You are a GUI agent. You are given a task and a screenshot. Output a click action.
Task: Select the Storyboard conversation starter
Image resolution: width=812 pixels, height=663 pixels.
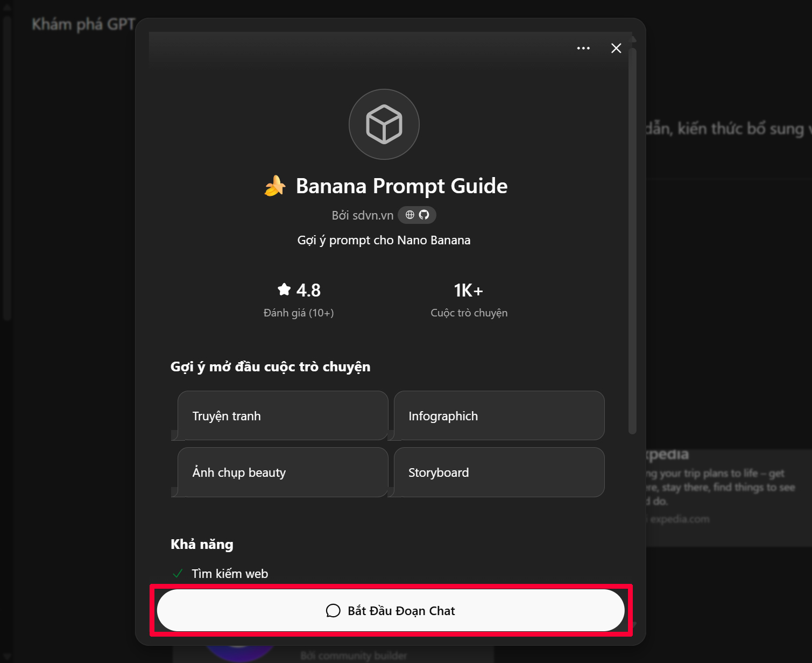[x=499, y=472]
